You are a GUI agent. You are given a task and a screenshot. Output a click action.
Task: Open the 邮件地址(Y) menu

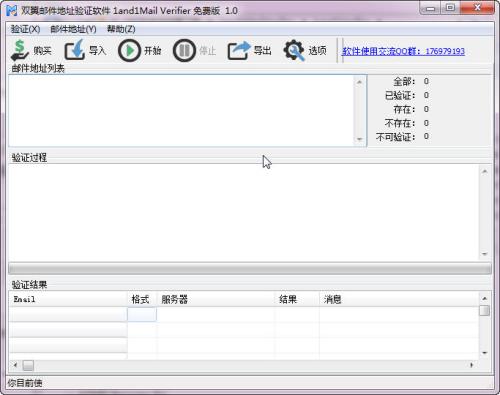(x=73, y=29)
